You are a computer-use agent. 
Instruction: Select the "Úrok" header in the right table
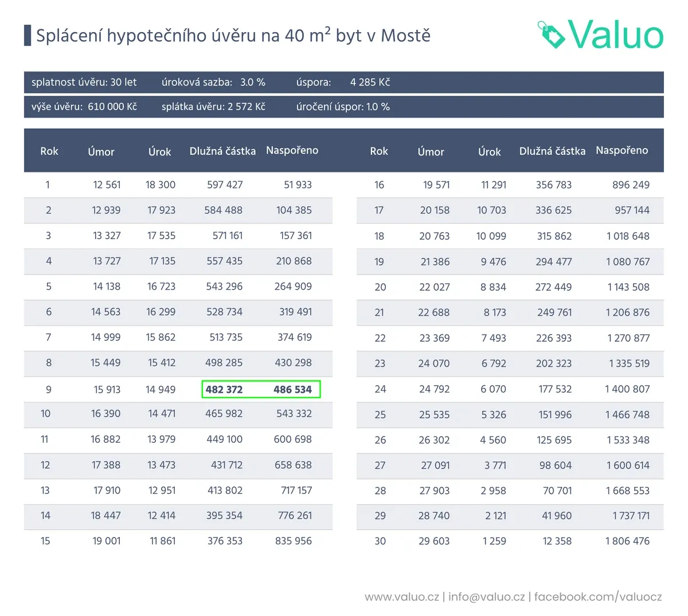coord(489,151)
